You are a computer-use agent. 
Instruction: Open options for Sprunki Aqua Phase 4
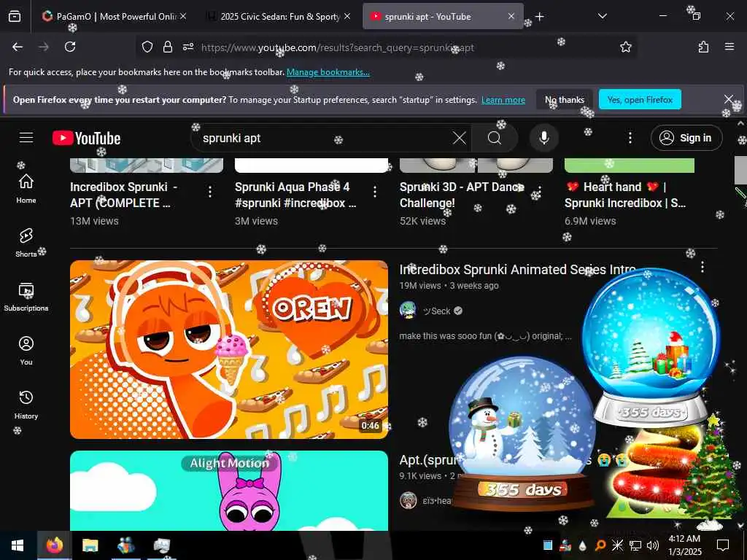[375, 192]
